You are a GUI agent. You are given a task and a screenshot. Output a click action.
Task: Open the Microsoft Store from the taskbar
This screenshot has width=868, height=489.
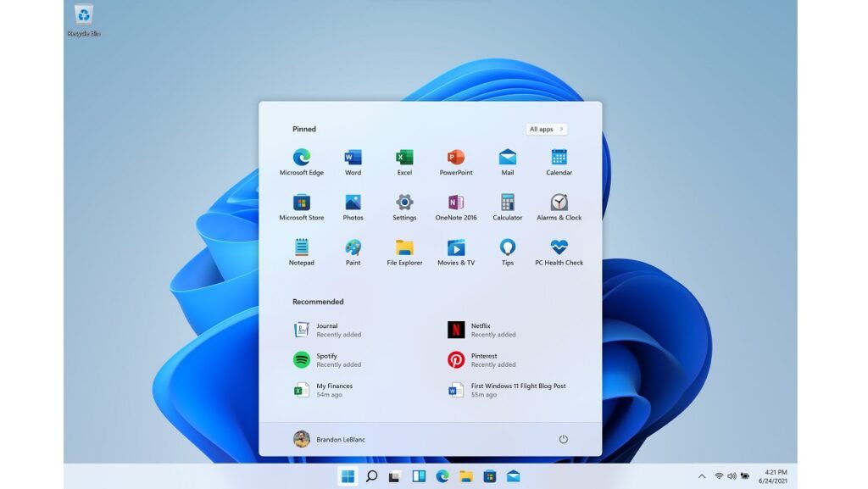[490, 476]
